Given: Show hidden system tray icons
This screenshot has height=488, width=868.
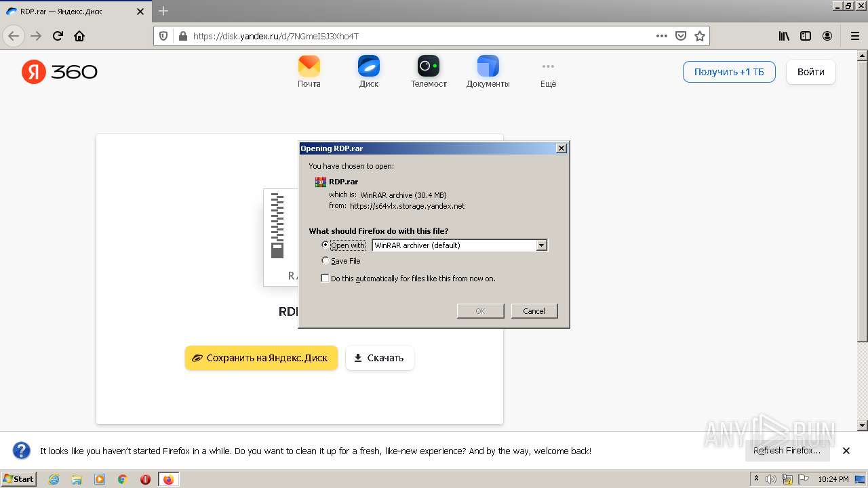Looking at the screenshot, I should [756, 479].
